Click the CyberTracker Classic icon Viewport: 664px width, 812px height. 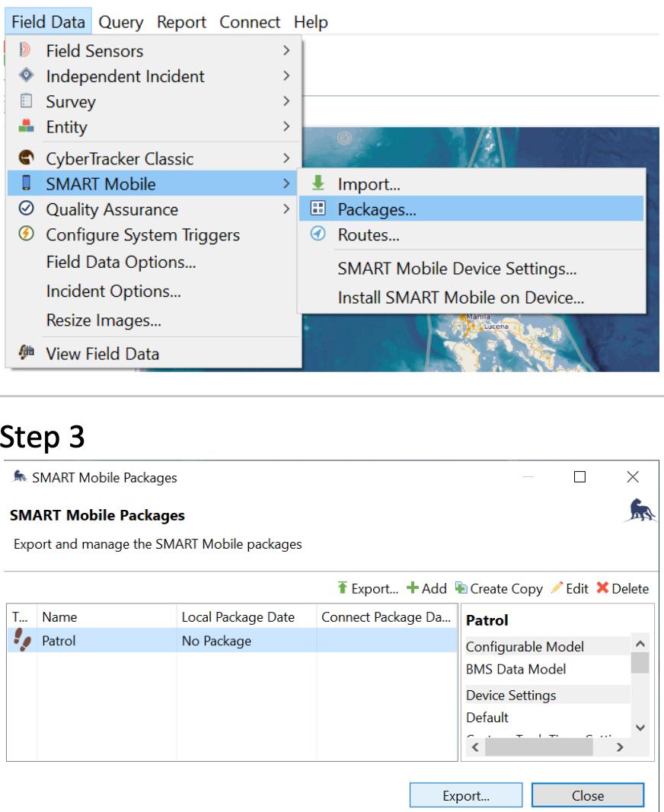tap(26, 157)
